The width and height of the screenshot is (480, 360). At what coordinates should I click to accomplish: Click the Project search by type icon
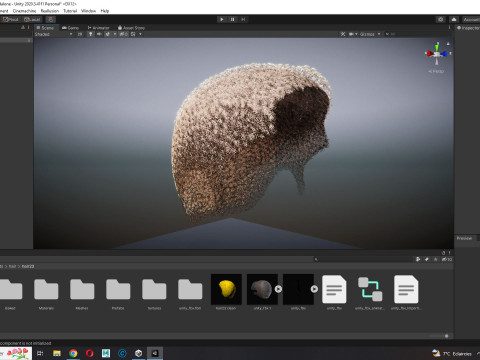click(418, 259)
